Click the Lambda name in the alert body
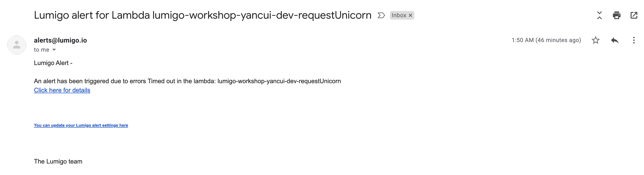The image size is (644, 175). (x=279, y=81)
